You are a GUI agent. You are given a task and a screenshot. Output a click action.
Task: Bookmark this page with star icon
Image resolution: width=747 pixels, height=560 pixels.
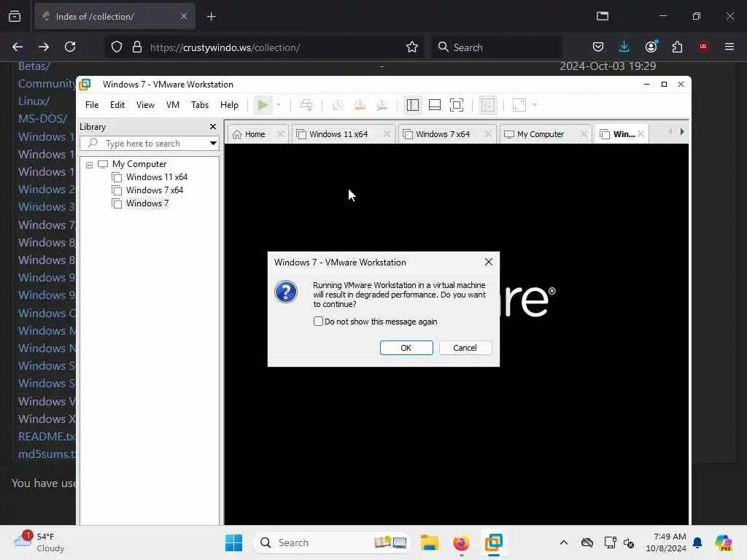point(412,47)
